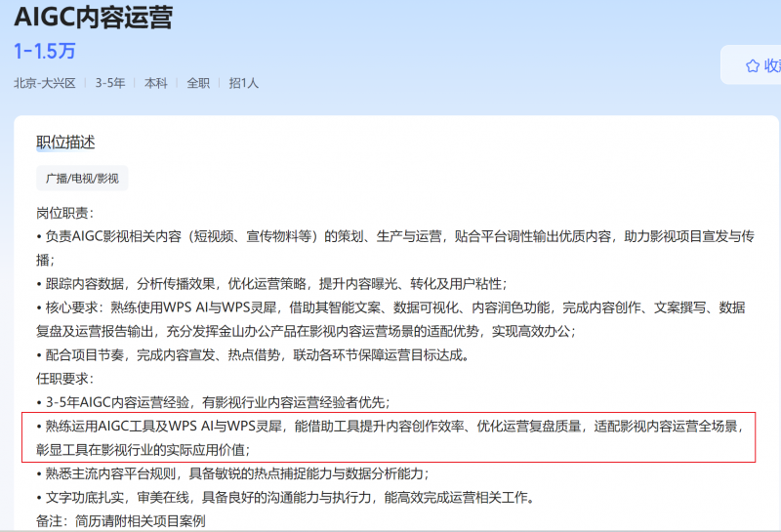Click the 岗位职责 subheading
Screen dimensions: 781x532
coord(65,213)
